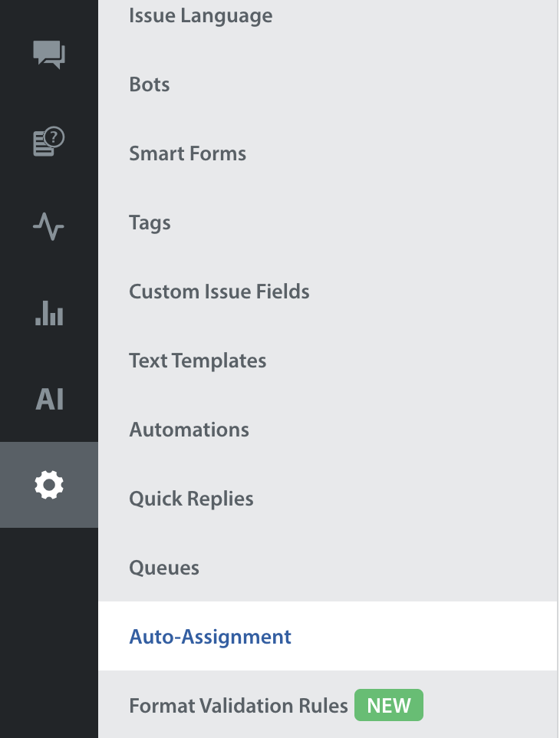This screenshot has width=560, height=738.
Task: Open the AI section in sidebar
Action: (x=49, y=399)
